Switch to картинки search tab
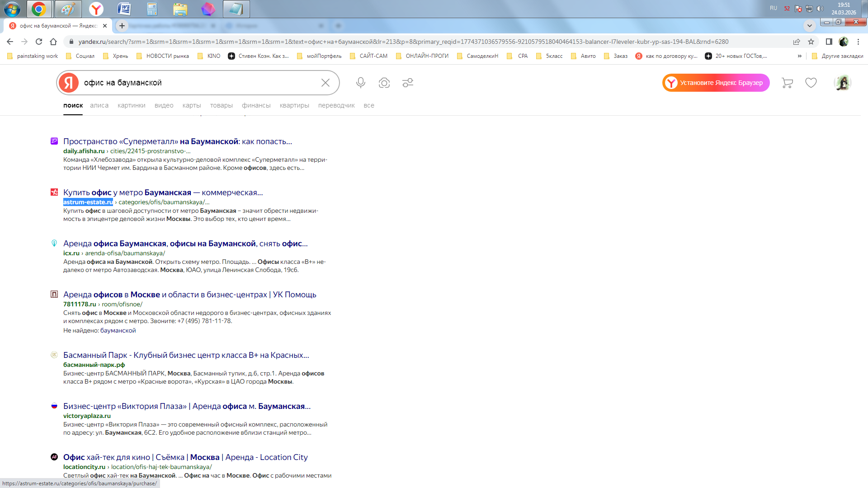 131,105
